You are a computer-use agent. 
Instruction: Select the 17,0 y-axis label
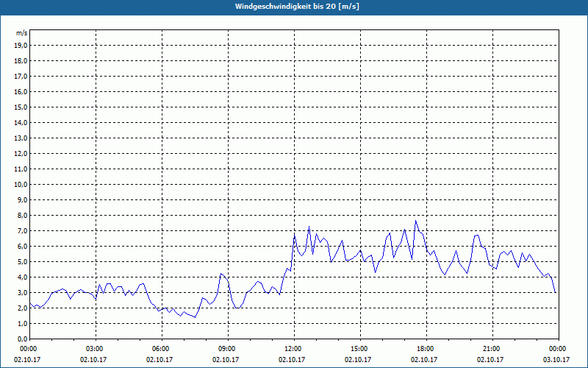point(21,77)
